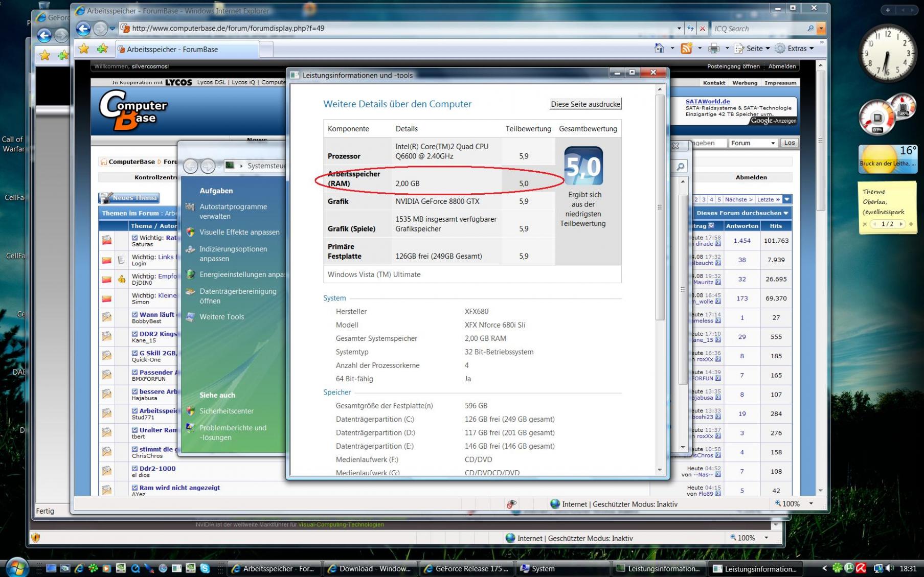Click the sidebar plus to add gadgets
Image resolution: width=924 pixels, height=577 pixels.
[888, 10]
